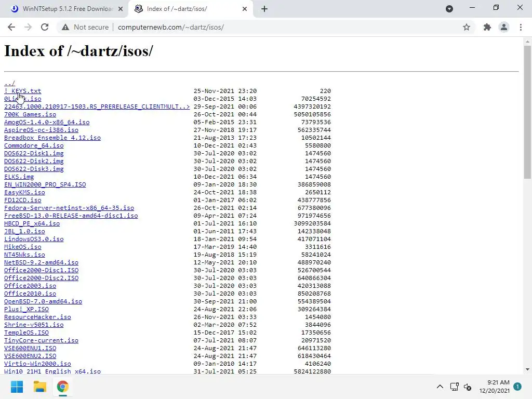Open the Virtio-Win2000.iso link
The image size is (532, 399).
[37, 364]
